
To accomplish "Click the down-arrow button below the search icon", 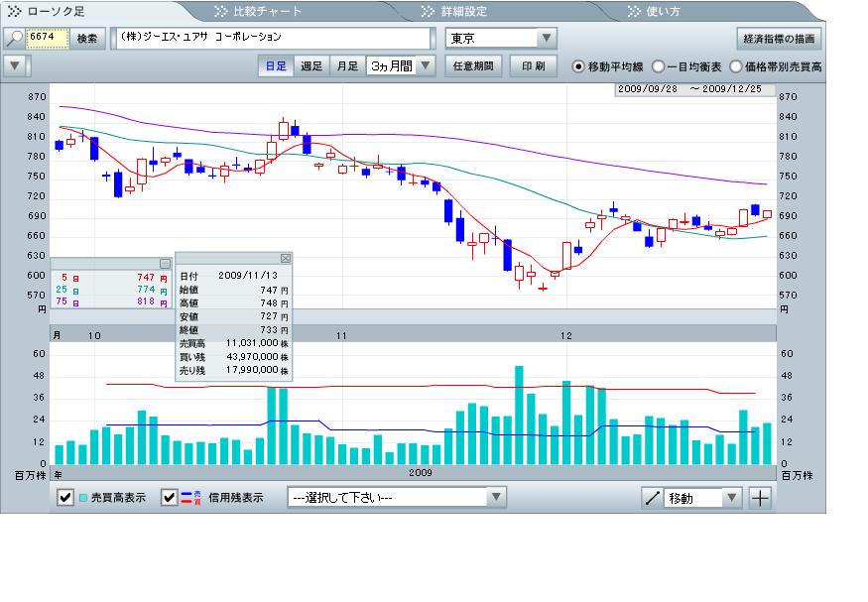I will tap(15, 66).
